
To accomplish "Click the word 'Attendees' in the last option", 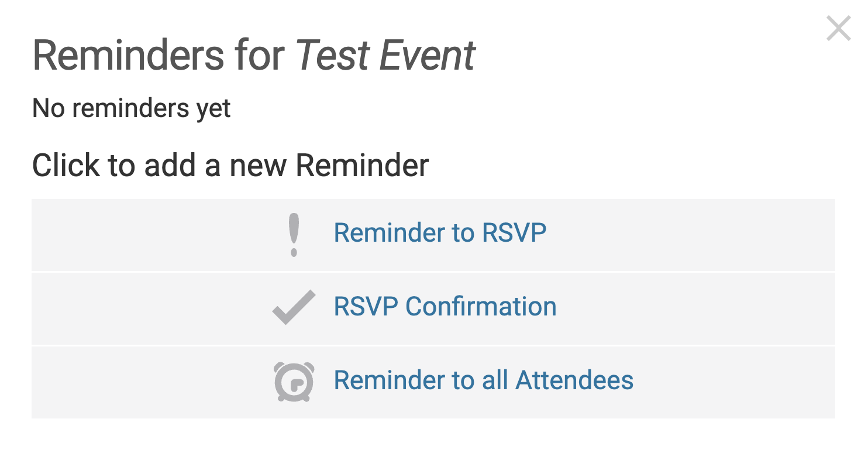I will coord(574,380).
